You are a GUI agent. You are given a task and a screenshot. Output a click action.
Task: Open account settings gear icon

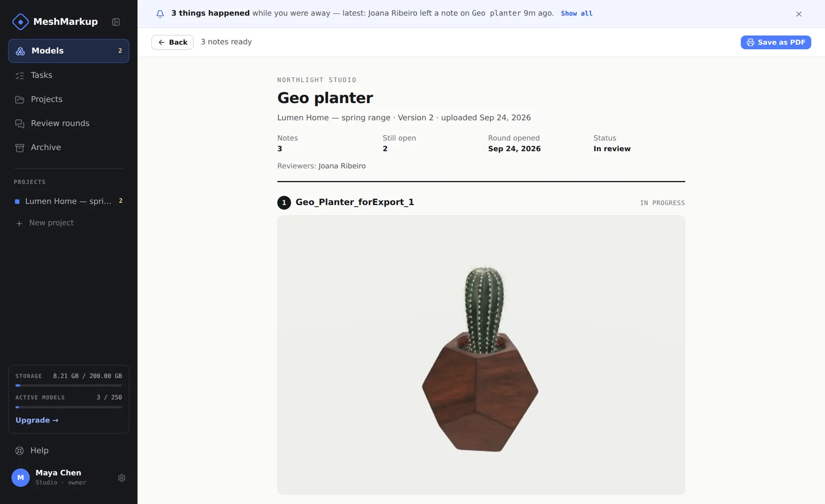point(121,478)
